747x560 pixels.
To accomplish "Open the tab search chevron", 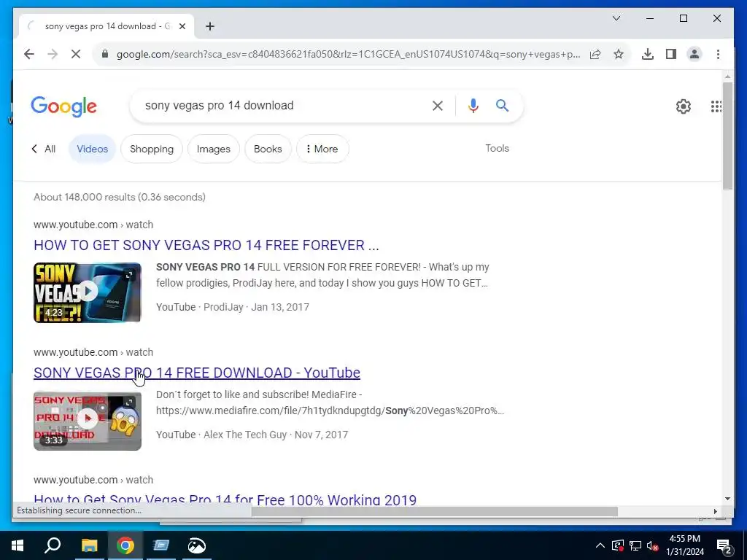I will [x=616, y=18].
